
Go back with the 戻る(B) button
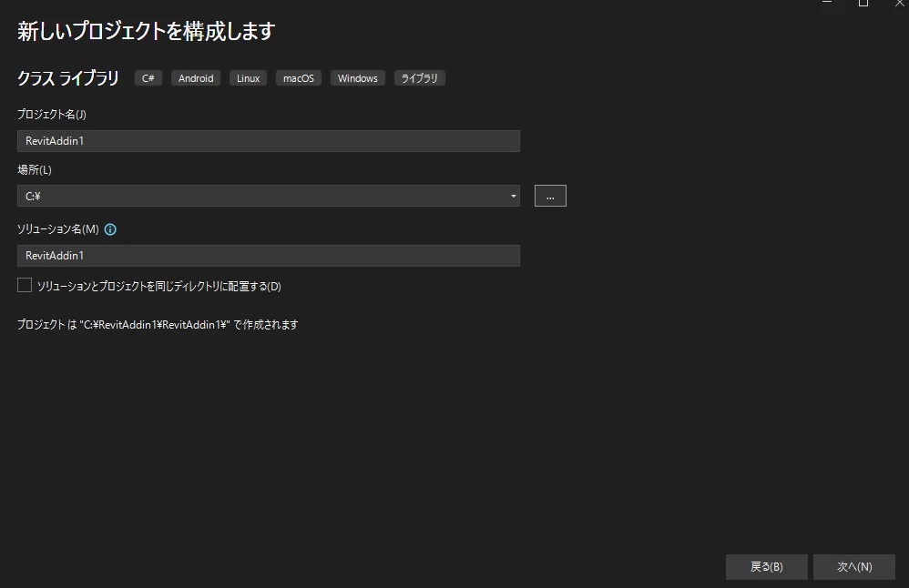(766, 566)
